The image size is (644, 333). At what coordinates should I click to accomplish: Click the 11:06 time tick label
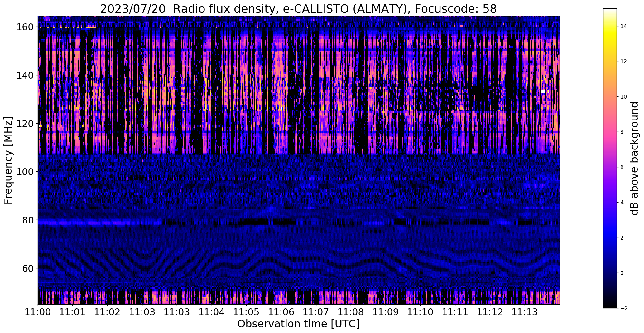(281, 312)
